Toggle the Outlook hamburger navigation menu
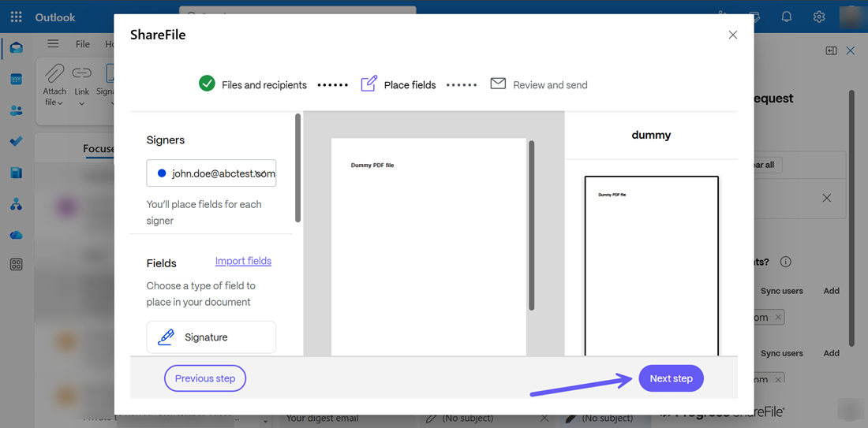Screen dimensions: 868x428 53,43
